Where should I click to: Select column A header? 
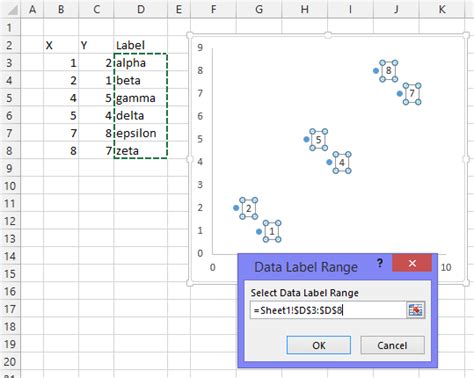(x=32, y=9)
